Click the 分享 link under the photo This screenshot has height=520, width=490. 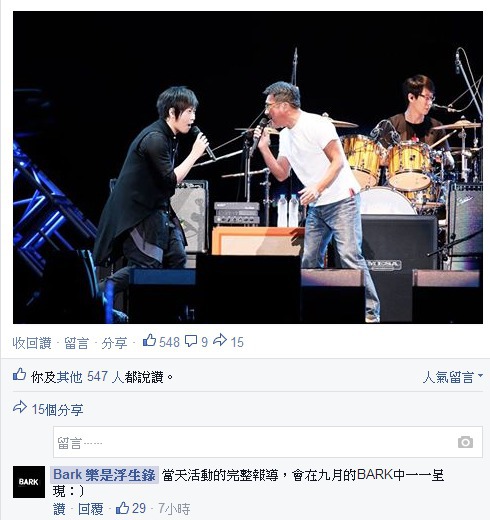pyautogui.click(x=114, y=343)
